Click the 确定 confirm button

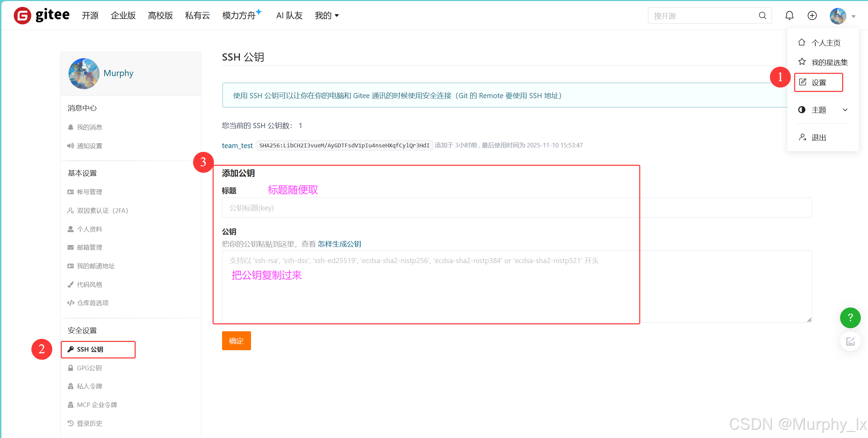click(236, 341)
